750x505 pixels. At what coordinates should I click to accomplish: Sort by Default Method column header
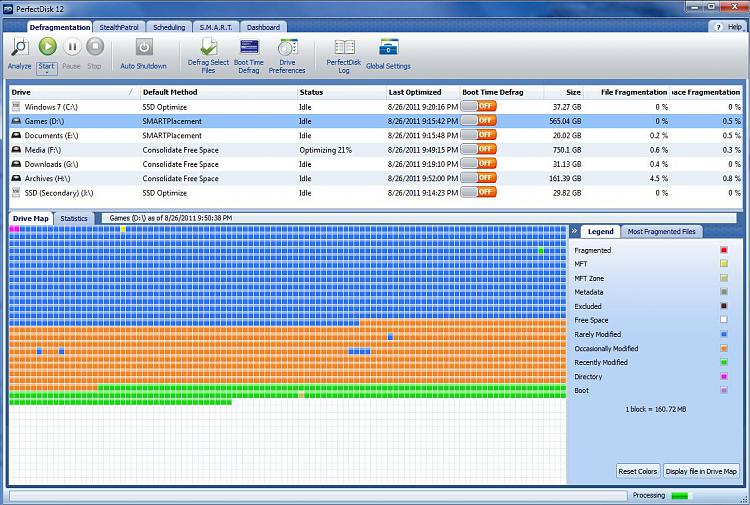pos(219,92)
